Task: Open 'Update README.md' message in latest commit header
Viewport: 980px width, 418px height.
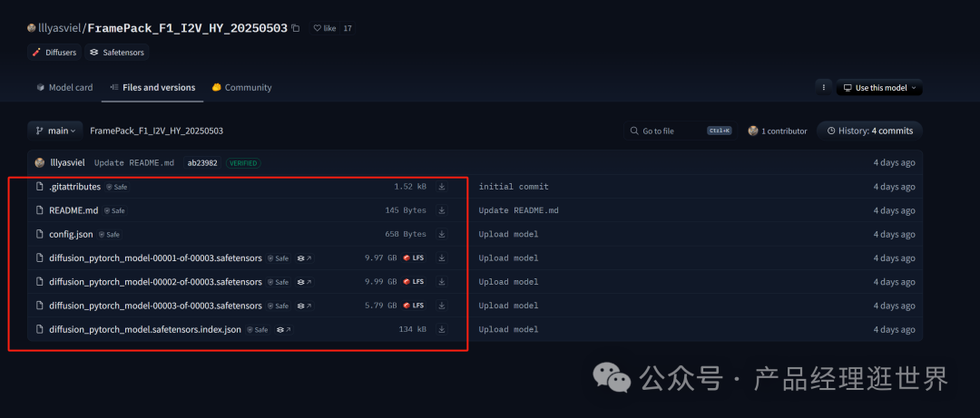Action: (134, 163)
